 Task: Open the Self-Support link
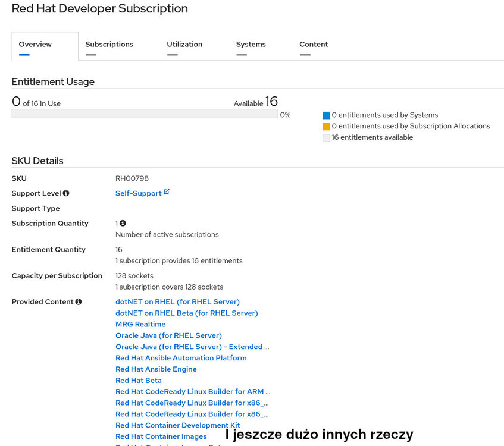tap(138, 193)
